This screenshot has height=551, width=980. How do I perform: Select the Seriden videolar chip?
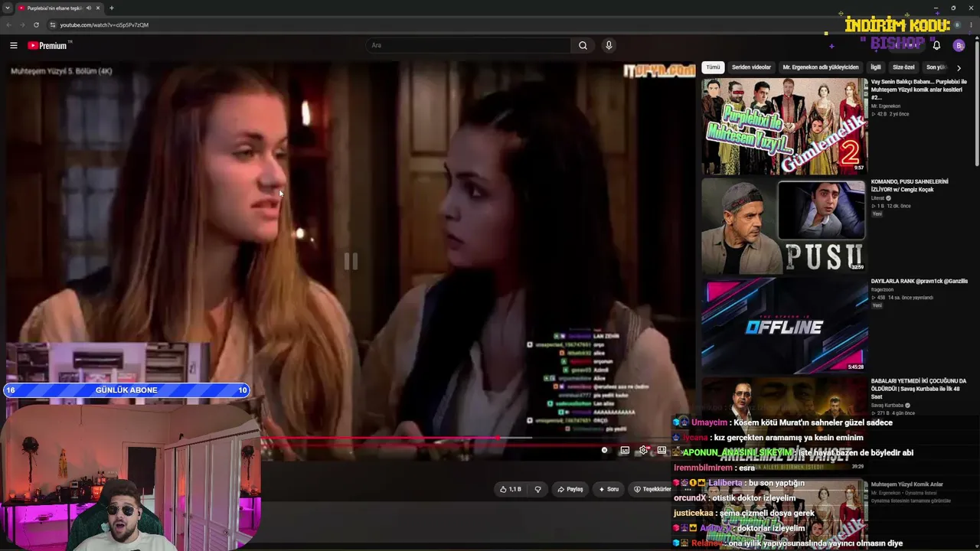751,67
